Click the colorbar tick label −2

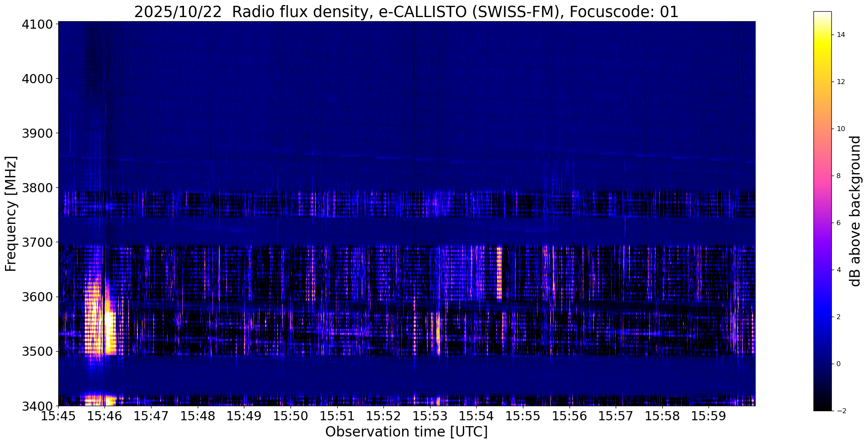841,411
